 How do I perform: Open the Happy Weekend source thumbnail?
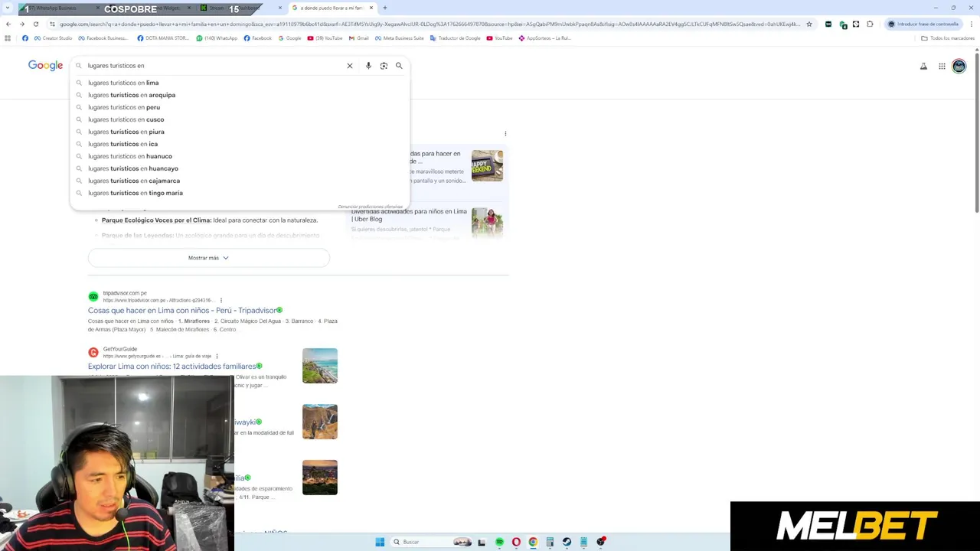[487, 165]
